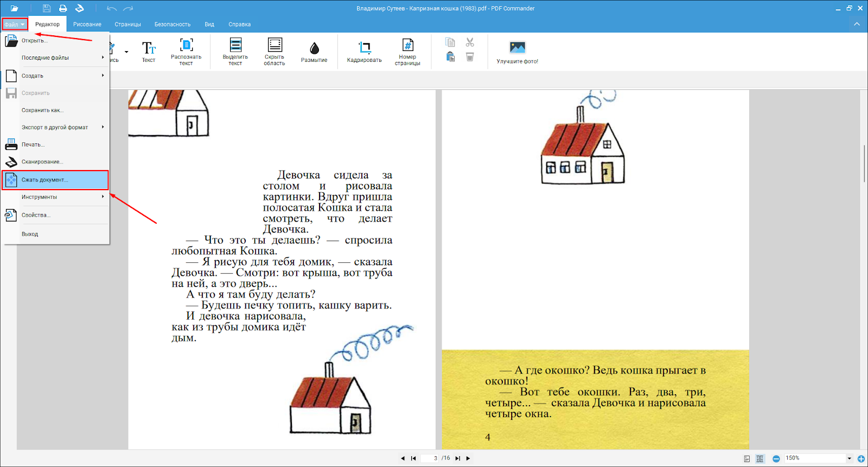
Task: Click the page number input field
Action: 430,458
